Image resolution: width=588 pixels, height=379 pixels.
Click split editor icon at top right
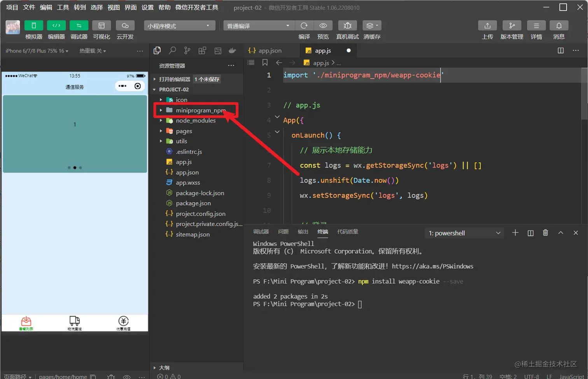[560, 51]
